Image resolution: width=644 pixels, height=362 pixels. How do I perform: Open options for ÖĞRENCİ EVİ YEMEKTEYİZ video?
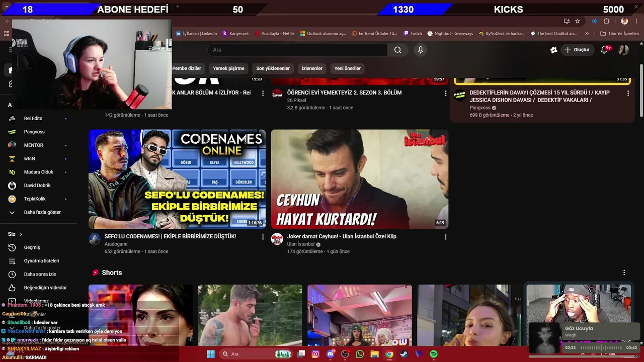pyautogui.click(x=445, y=93)
